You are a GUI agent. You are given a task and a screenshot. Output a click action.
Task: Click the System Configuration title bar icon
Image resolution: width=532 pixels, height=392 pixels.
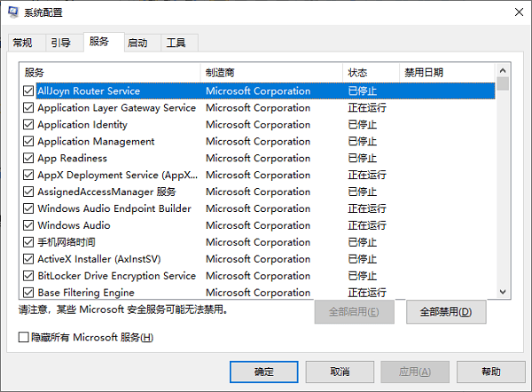[x=13, y=13]
